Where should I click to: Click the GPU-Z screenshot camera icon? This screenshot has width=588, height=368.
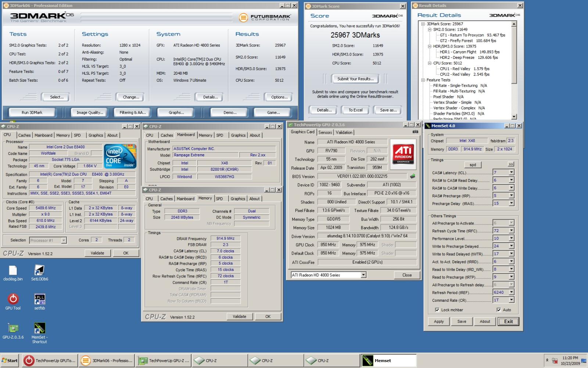415,132
